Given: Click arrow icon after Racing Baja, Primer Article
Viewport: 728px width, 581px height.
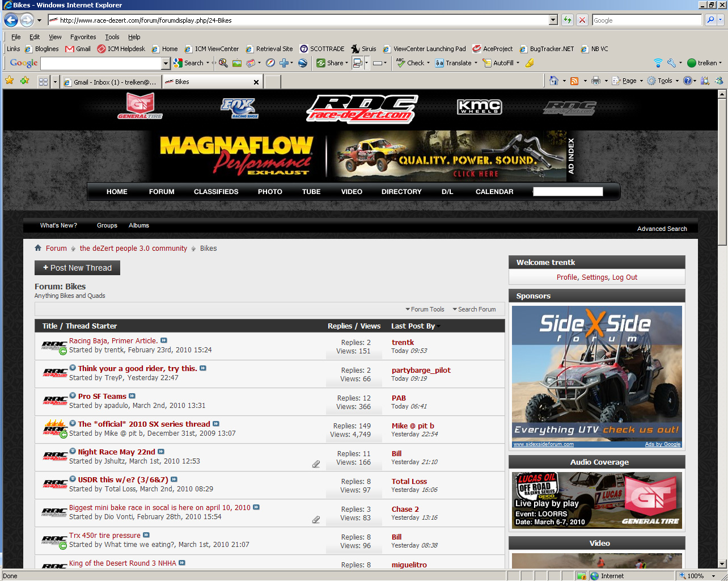Looking at the screenshot, I should coord(164,340).
